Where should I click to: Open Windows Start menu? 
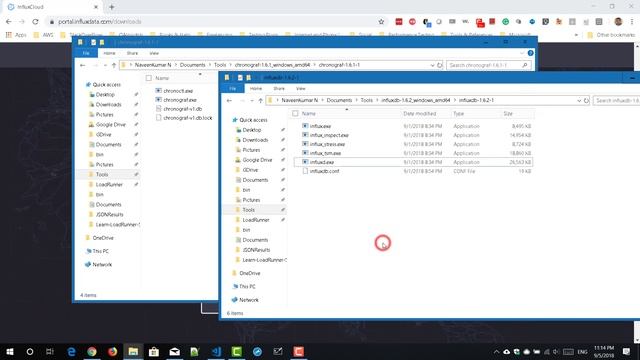click(10, 351)
